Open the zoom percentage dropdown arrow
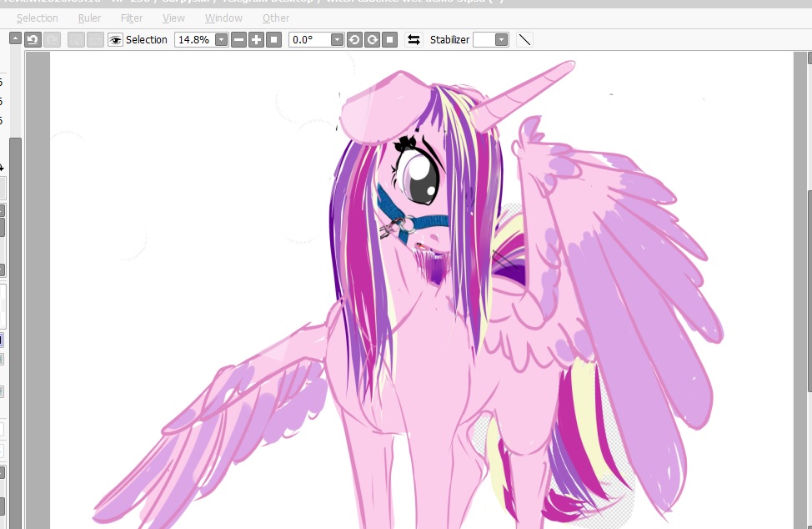 (222, 40)
